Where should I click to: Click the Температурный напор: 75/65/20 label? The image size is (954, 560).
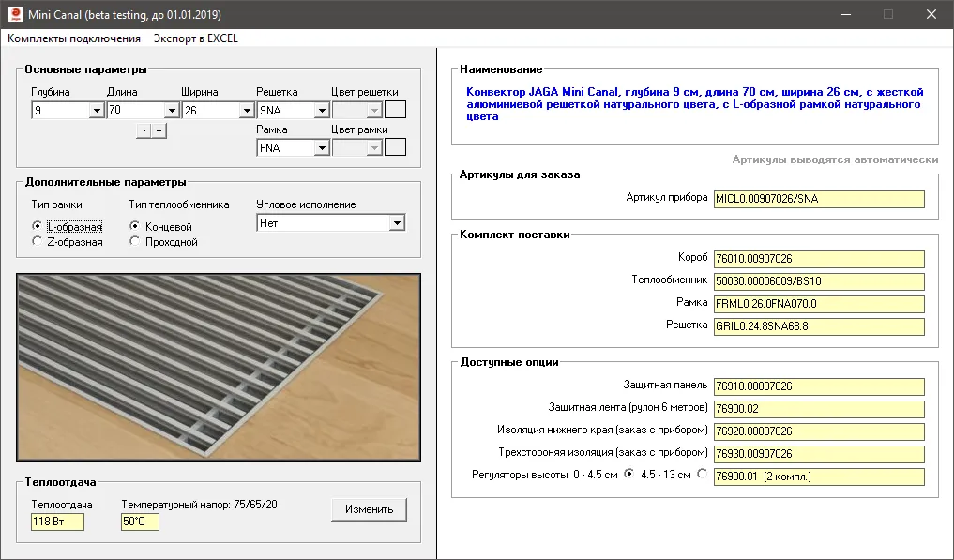point(199,505)
